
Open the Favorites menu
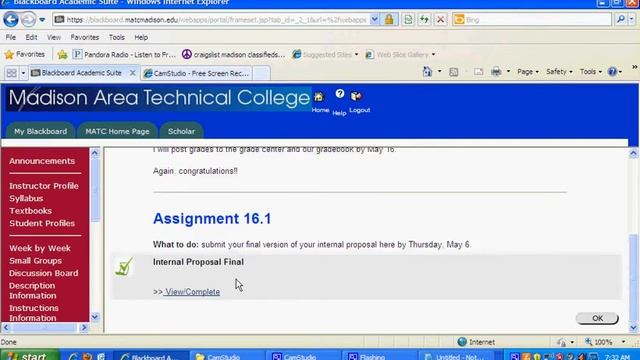84,37
